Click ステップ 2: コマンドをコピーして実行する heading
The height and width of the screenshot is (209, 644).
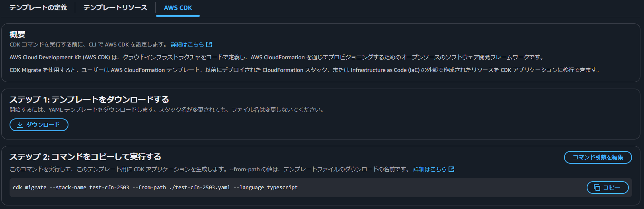[x=85, y=157]
